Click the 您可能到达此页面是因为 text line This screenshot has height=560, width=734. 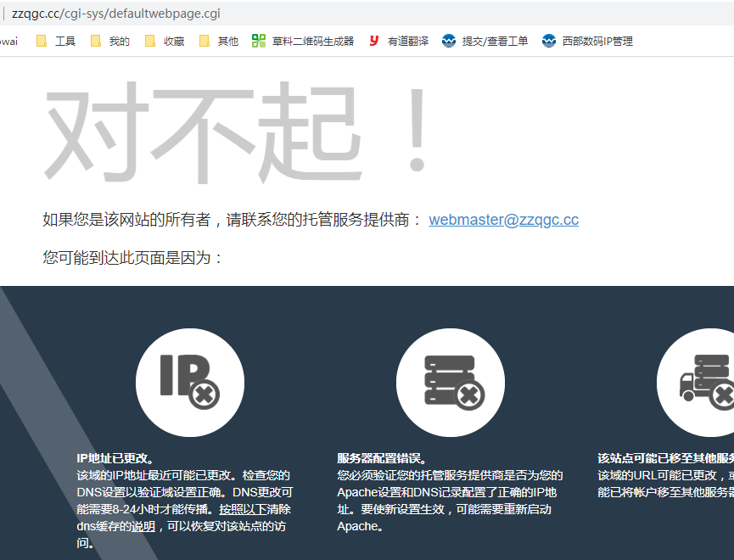pos(133,257)
